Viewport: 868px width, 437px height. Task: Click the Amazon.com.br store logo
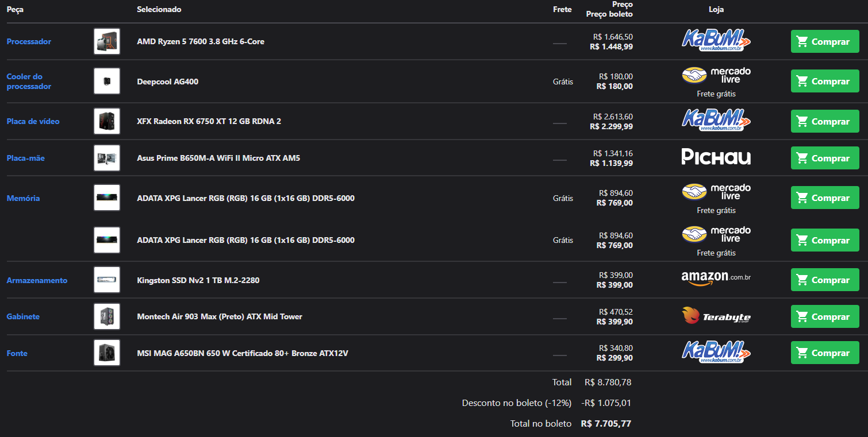[716, 279]
